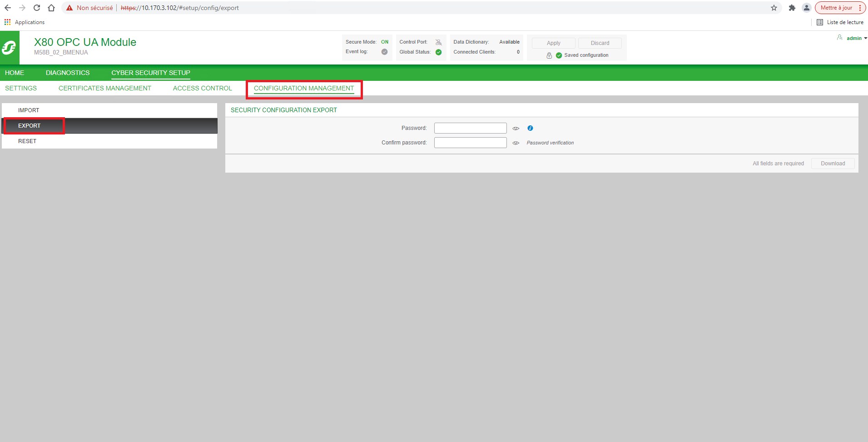Viewport: 868px width, 442px height.
Task: Choose EXPORT in the left menu
Action: pyautogui.click(x=109, y=126)
